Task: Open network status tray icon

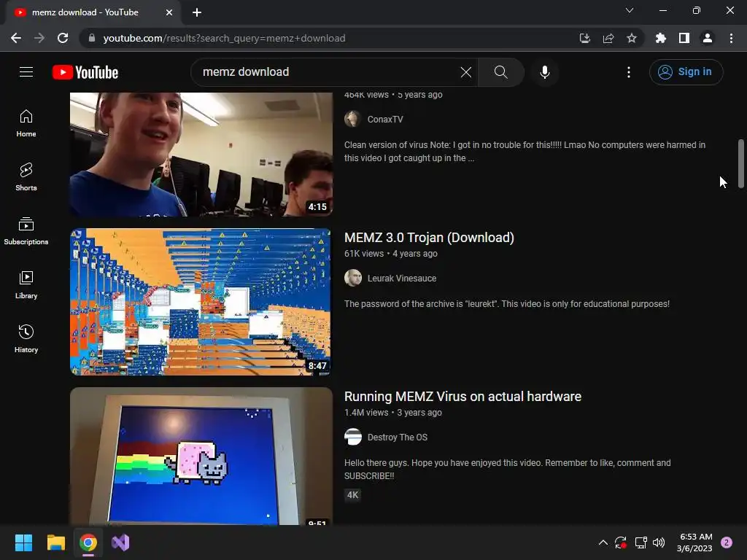Action: 640,542
